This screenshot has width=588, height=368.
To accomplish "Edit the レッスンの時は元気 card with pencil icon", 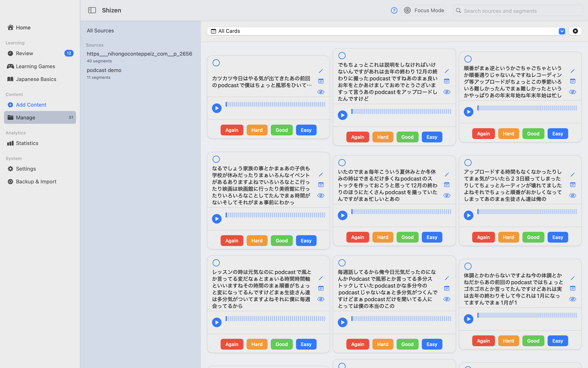I will pyautogui.click(x=321, y=278).
